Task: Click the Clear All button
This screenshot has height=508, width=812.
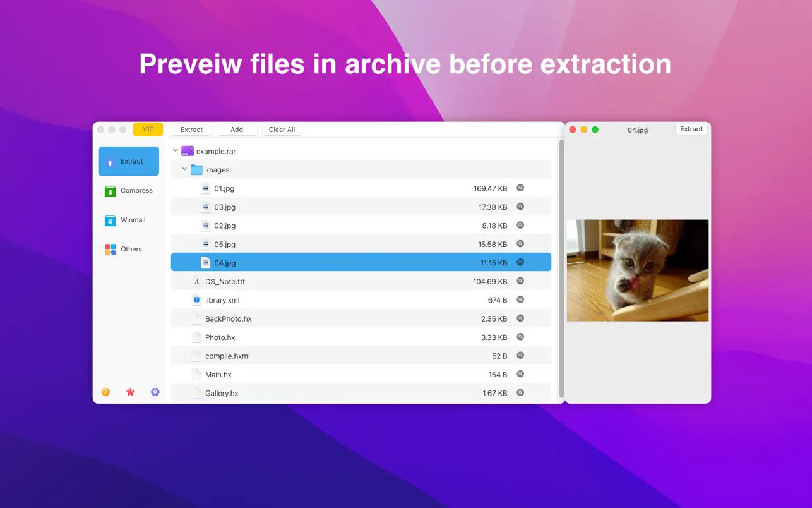Action: pos(282,130)
